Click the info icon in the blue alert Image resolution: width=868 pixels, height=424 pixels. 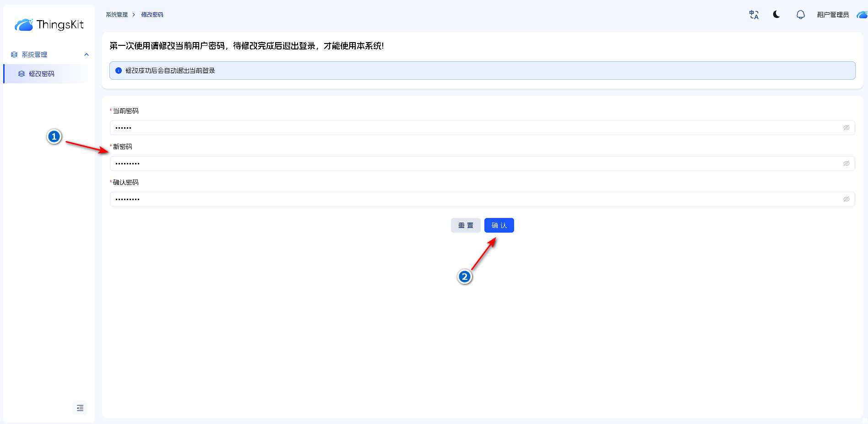(119, 71)
